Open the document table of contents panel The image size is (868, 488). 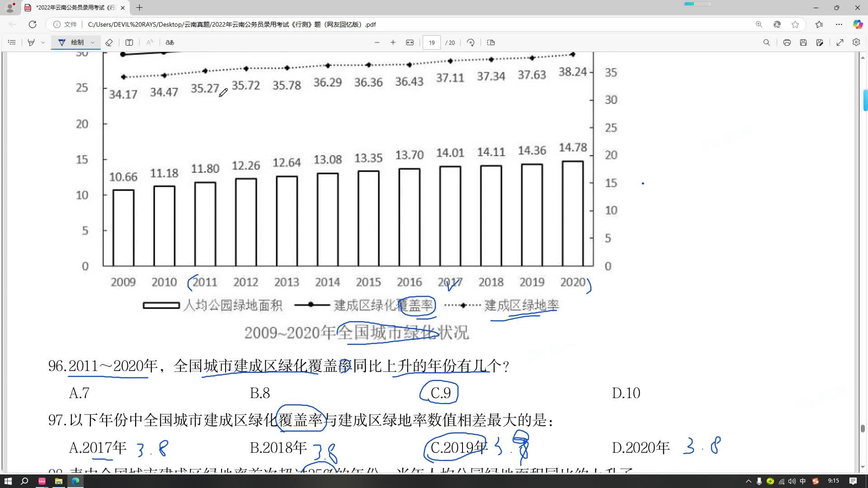(12, 42)
